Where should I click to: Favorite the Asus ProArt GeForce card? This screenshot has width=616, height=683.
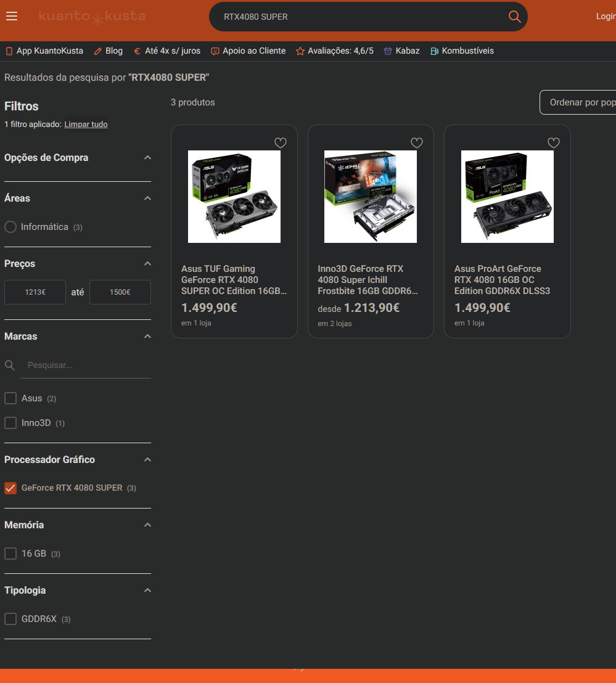click(x=554, y=143)
